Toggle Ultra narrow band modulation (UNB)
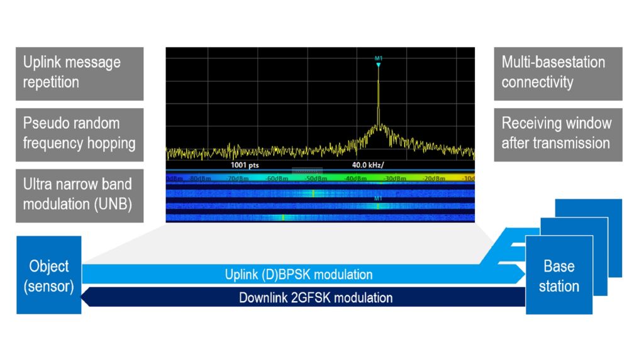 (x=79, y=194)
